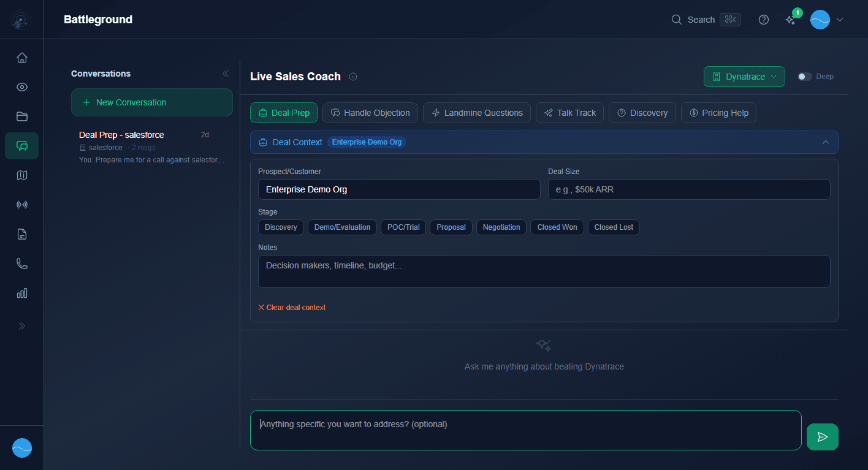Select the active chat conversations icon

21,146
